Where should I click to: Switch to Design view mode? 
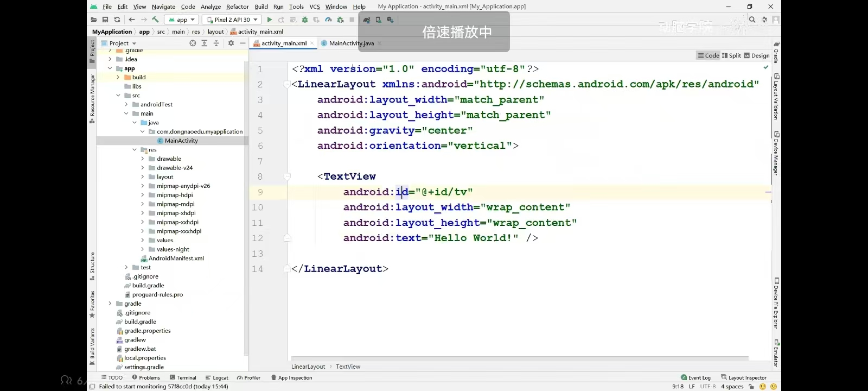(x=757, y=55)
